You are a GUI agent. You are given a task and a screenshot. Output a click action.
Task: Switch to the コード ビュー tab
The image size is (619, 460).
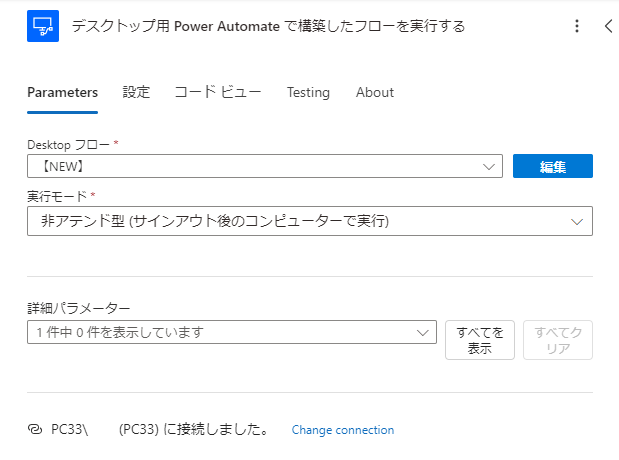click(x=218, y=92)
